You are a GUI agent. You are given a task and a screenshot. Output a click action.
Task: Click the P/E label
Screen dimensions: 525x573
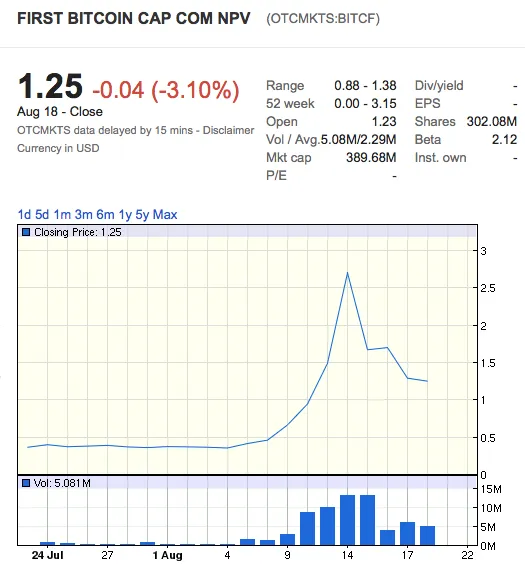tap(276, 176)
